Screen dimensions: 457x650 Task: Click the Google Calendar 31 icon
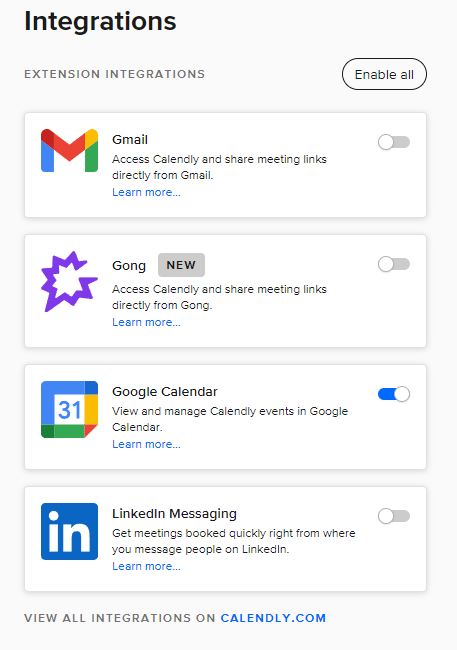(x=69, y=410)
